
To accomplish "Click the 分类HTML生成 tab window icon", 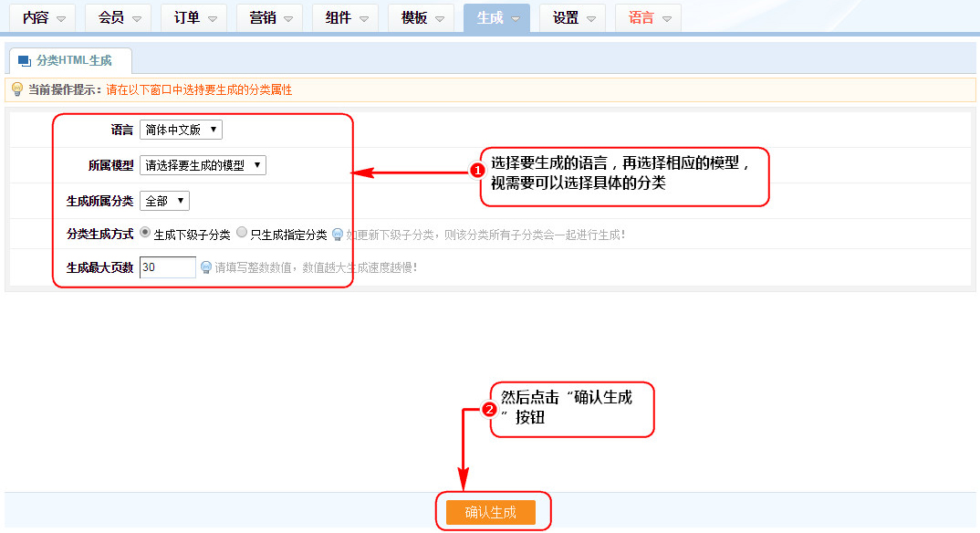I will tap(25, 61).
